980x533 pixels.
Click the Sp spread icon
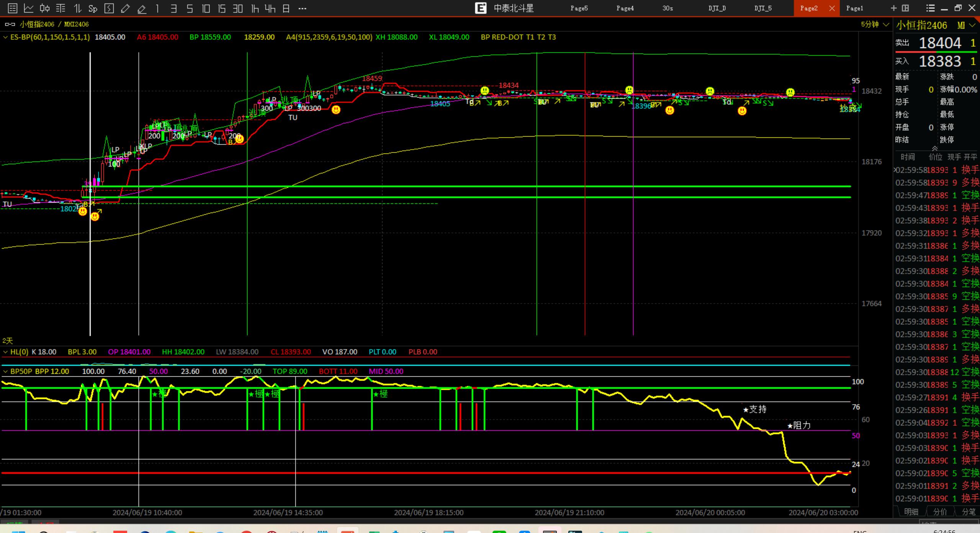[x=93, y=8]
